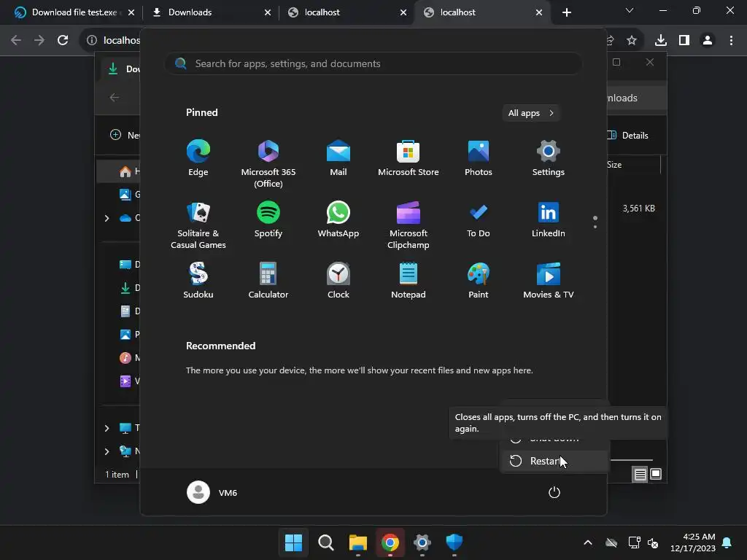Toggle the Details pane in File Explorer
The width and height of the screenshot is (747, 560).
pyautogui.click(x=628, y=135)
